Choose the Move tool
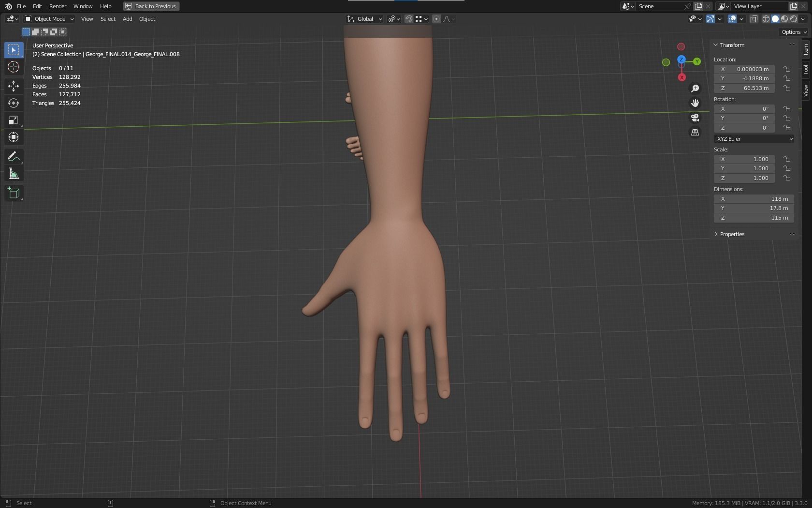This screenshot has height=508, width=812. tap(14, 86)
